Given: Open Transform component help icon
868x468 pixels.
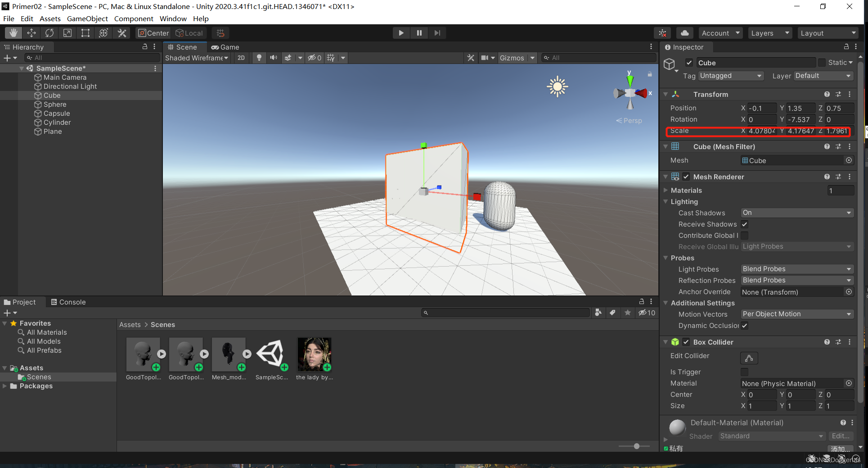Looking at the screenshot, I should pos(827,94).
